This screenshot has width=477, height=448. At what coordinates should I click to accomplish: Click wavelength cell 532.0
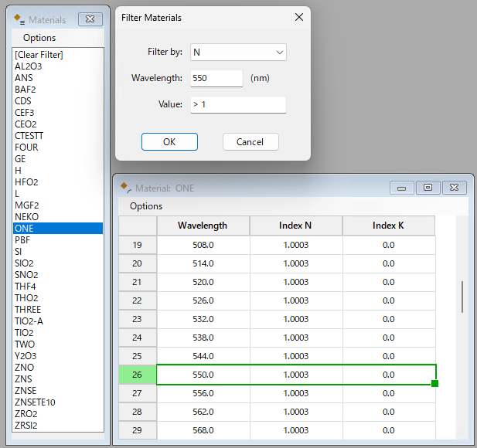pyautogui.click(x=203, y=319)
